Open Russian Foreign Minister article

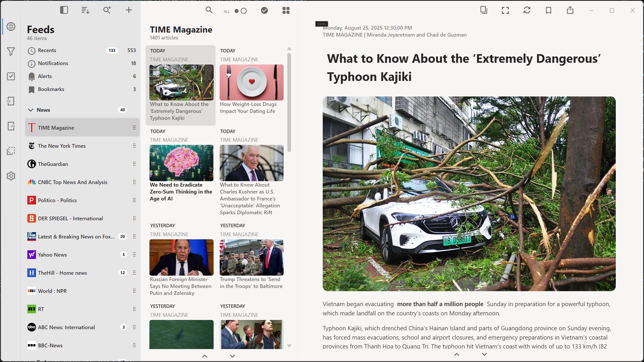tap(181, 260)
